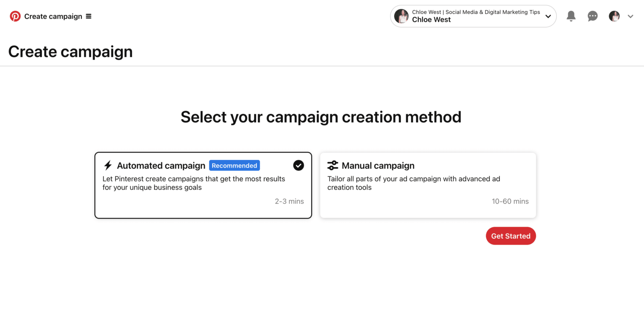This screenshot has height=310, width=644.
Task: Open the chevron dropdown beside the profile avatar
Action: click(x=631, y=16)
